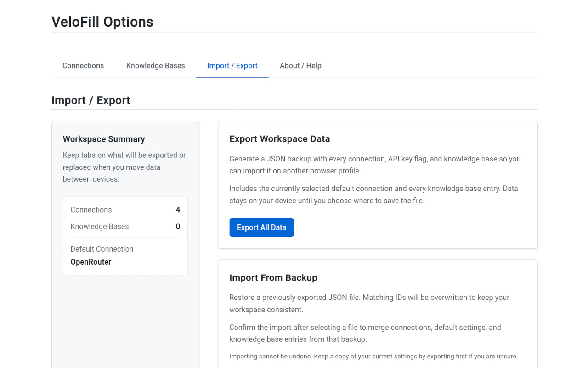Switch to the Connections tab
Viewport: 588px width, 368px height.
coord(83,65)
